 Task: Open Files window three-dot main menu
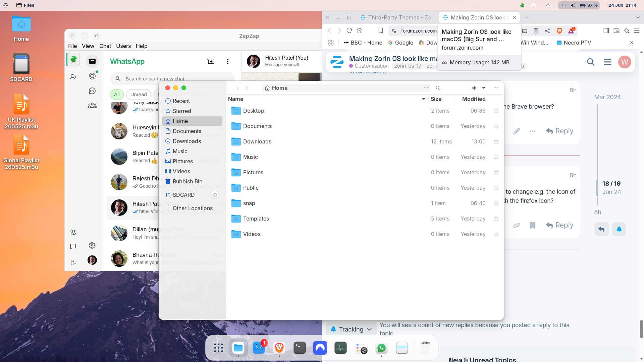coord(496,88)
